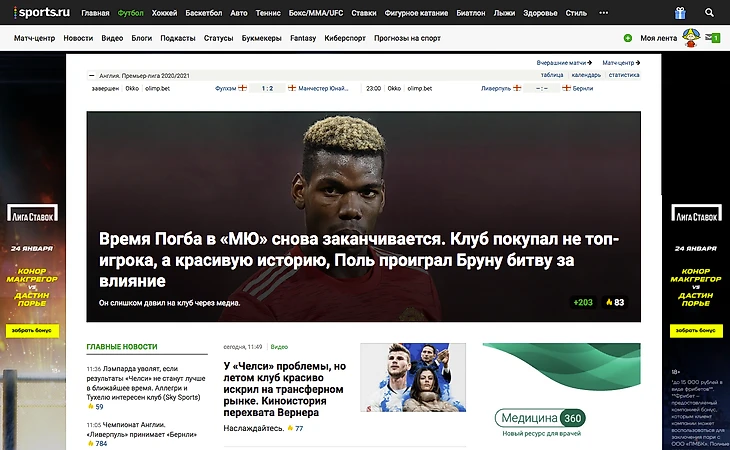This screenshot has width=730, height=450.
Task: Open the Букмекеры submenu item
Action: (x=262, y=38)
